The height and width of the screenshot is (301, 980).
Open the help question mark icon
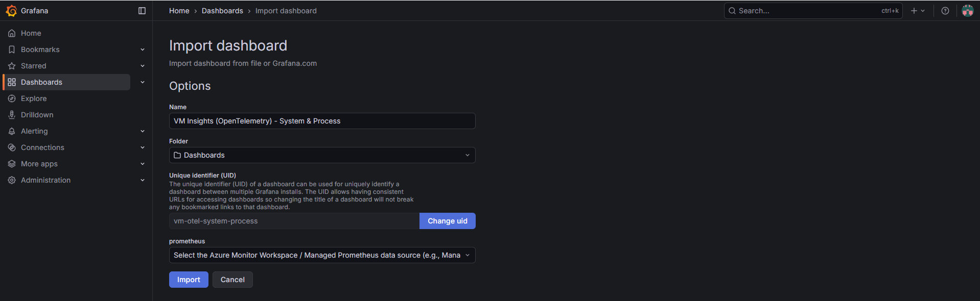(x=945, y=11)
